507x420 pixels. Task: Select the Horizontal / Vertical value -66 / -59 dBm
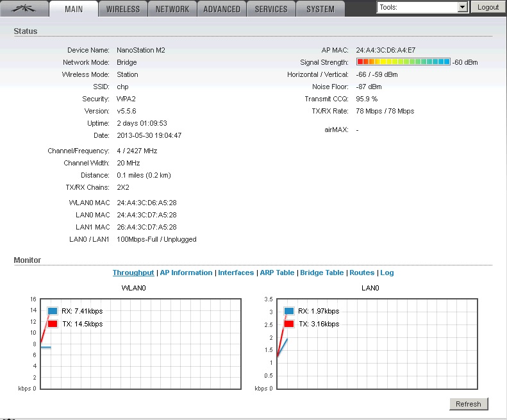pyautogui.click(x=377, y=74)
